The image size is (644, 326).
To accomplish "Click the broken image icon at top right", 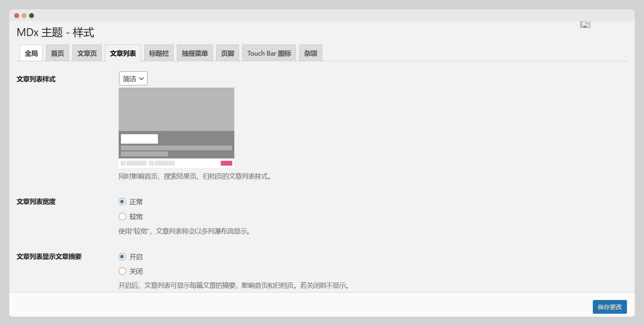I will 585,25.
